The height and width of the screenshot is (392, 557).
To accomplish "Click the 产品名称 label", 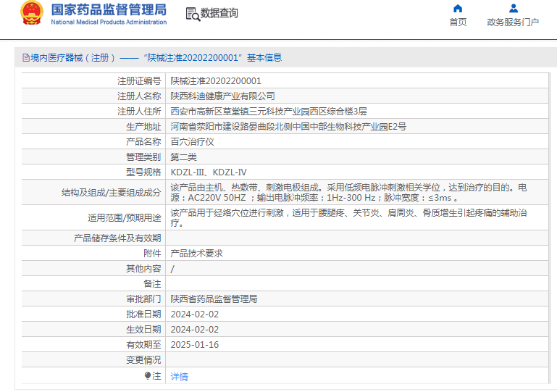I will (x=143, y=142).
